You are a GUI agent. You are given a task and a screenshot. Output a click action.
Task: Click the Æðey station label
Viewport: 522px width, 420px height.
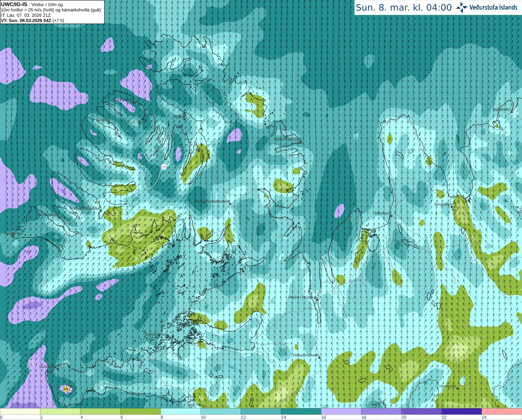pos(180,116)
